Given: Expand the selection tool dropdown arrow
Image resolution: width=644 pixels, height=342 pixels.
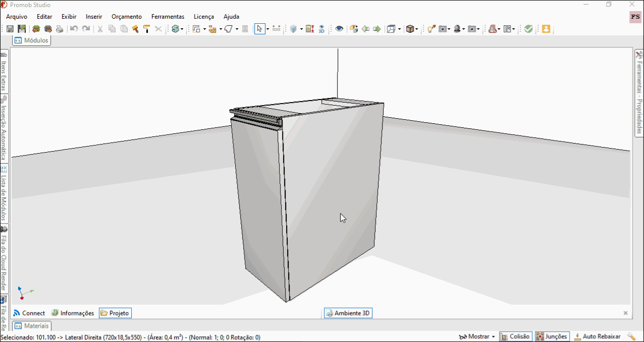Looking at the screenshot, I should (x=267, y=29).
